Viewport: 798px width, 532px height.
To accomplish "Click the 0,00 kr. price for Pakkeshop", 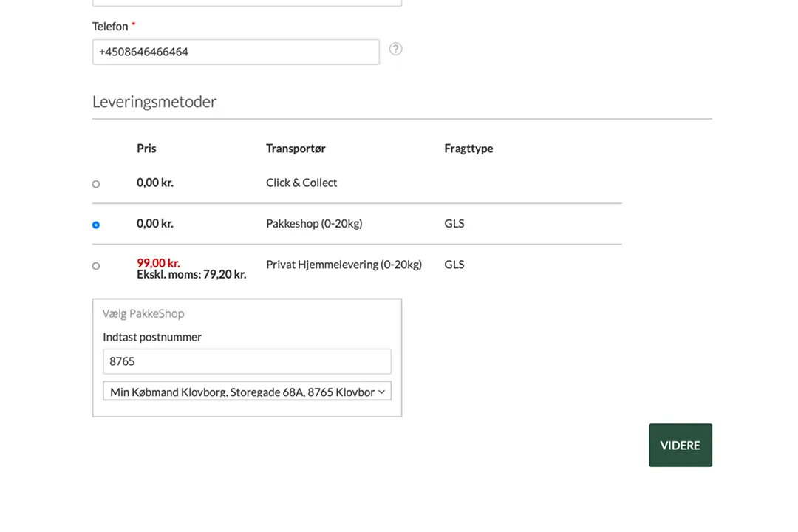I will pos(155,223).
